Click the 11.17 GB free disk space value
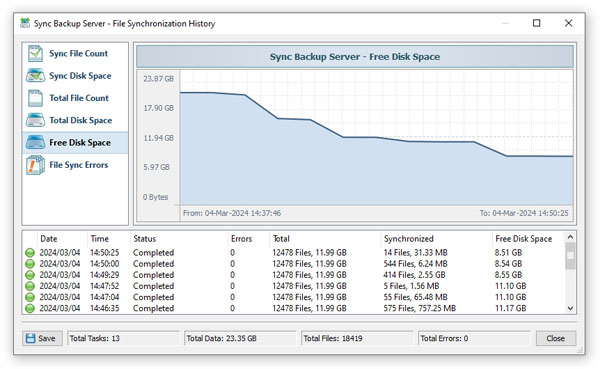The image size is (600, 369). [x=510, y=308]
